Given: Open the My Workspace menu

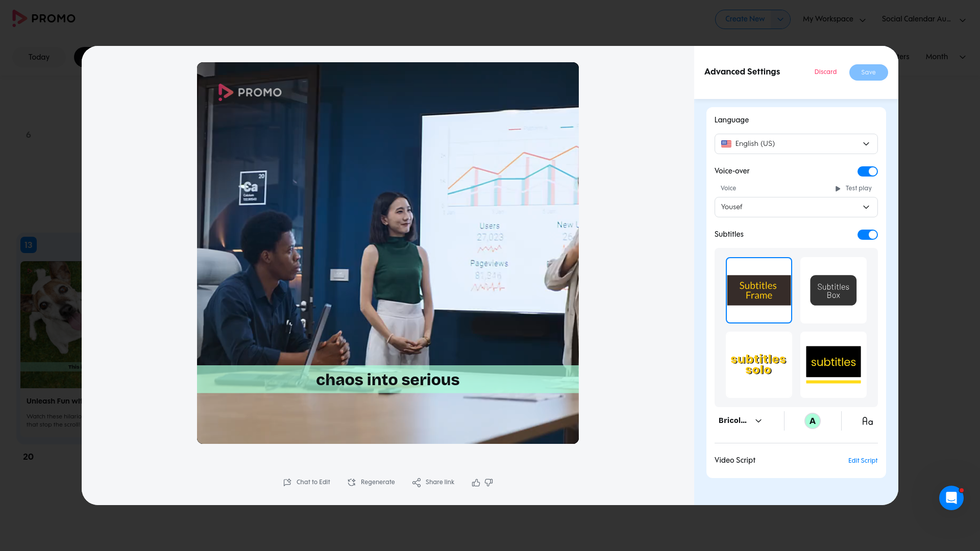Looking at the screenshot, I should [x=834, y=19].
